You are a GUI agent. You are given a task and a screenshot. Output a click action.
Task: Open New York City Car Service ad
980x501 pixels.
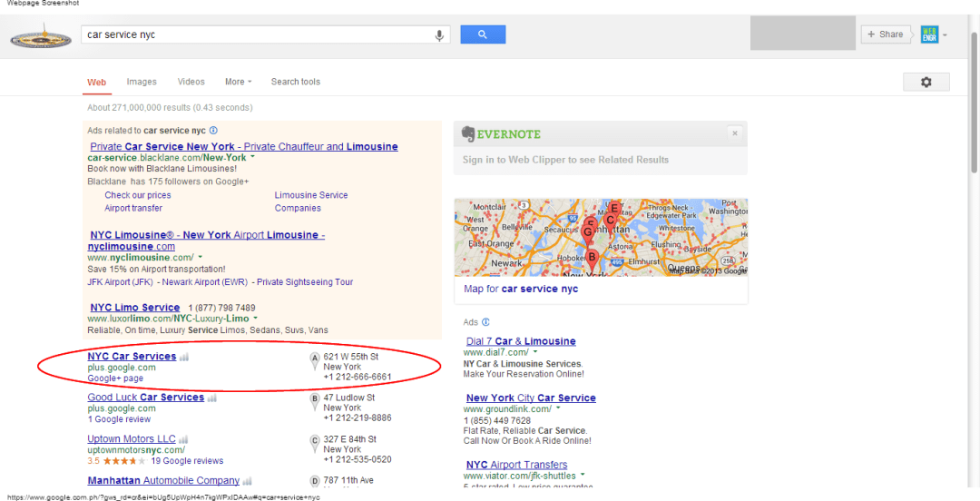coord(531,398)
